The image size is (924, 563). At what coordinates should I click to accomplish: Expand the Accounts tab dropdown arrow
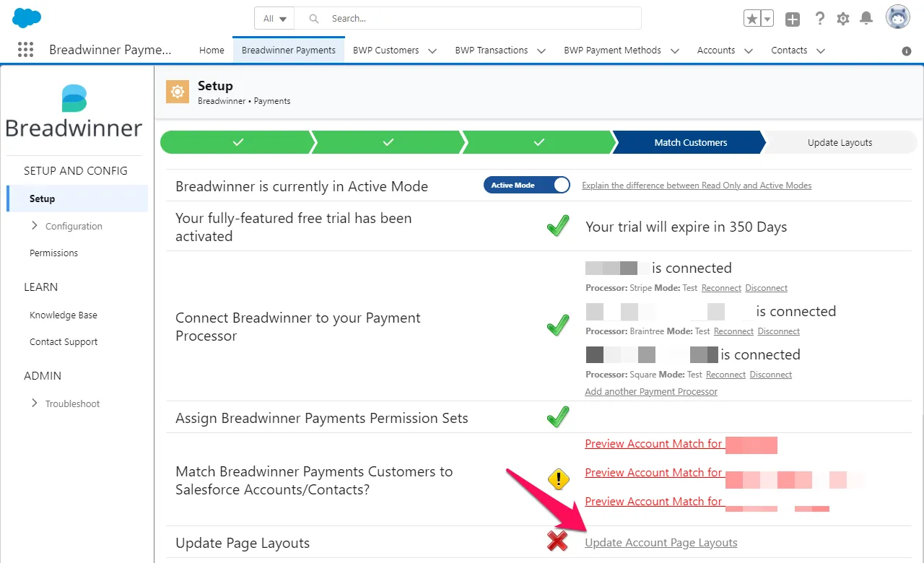click(x=749, y=51)
